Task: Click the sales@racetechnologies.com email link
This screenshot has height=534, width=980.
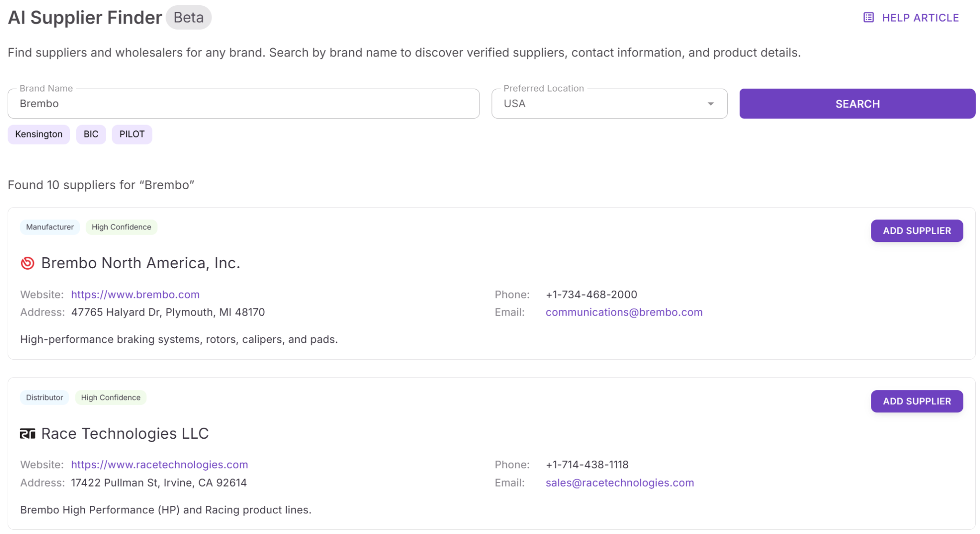Action: pyautogui.click(x=619, y=482)
